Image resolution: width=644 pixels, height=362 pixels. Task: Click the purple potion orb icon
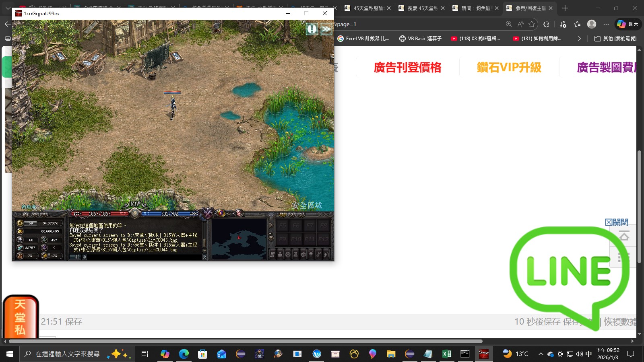coord(221,213)
